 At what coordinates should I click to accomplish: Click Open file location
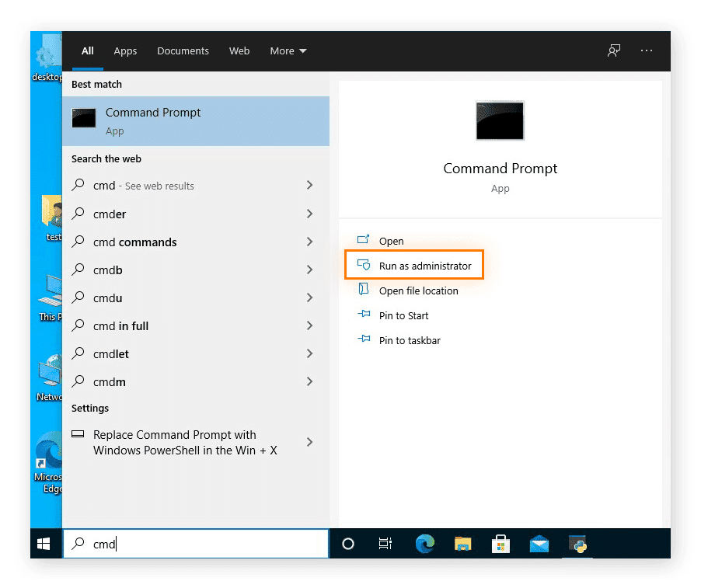[x=418, y=291]
